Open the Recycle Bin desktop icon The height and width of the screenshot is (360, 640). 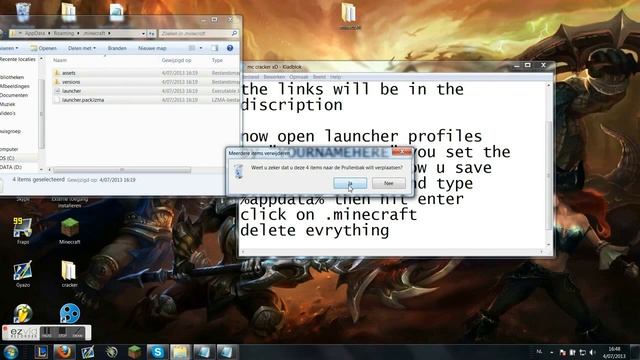point(23,12)
